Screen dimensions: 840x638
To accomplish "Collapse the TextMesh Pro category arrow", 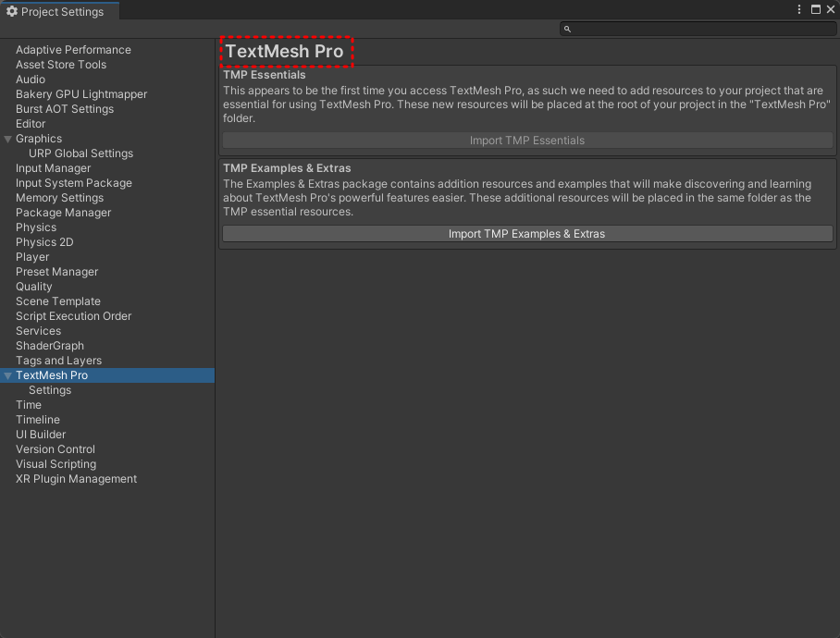I will (x=7, y=375).
